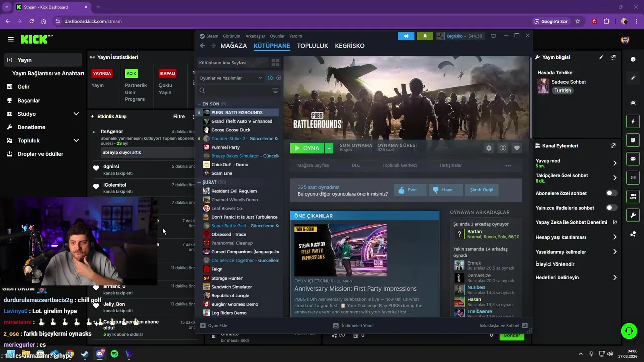Open Spotify from Windows taskbar

[x=114, y=354]
